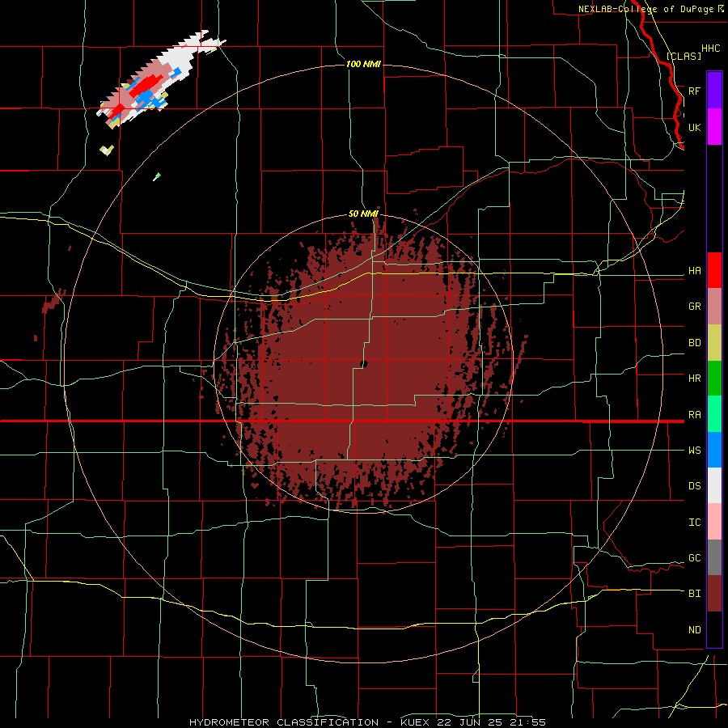
Task: Click the WS blue legend color swatch
Action: pos(714,450)
